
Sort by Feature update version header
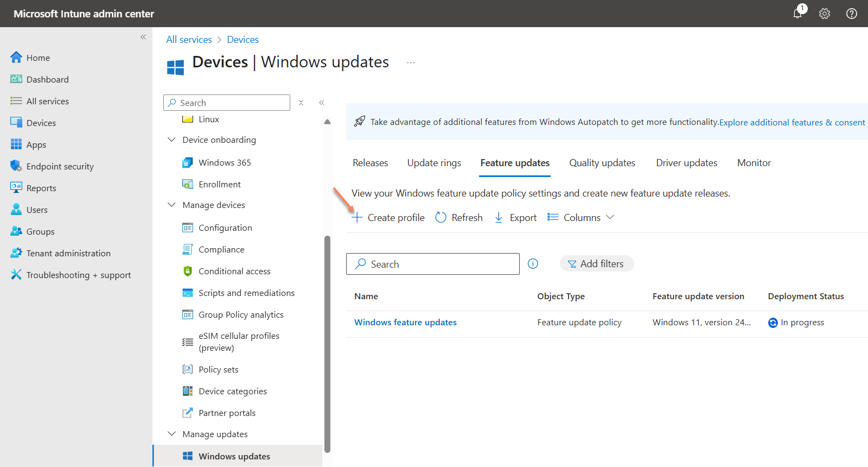(x=698, y=296)
